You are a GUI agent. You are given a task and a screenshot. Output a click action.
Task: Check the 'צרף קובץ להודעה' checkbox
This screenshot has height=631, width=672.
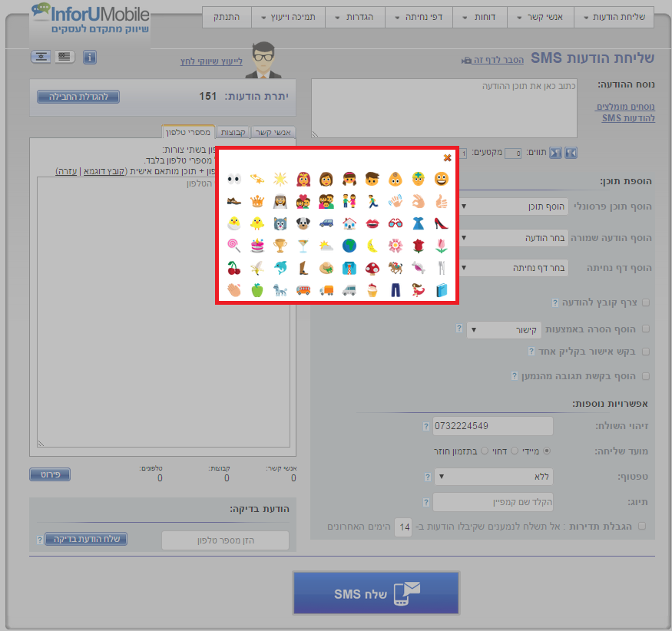[646, 303]
